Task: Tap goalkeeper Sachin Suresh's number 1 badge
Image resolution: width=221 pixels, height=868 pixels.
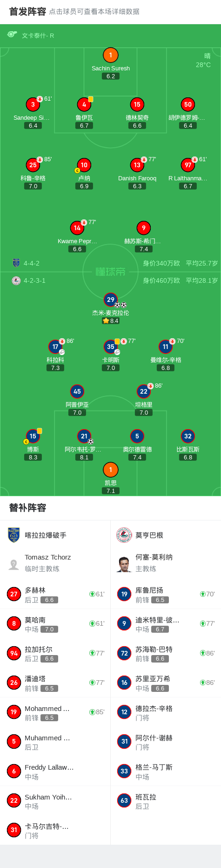Action: [110, 55]
